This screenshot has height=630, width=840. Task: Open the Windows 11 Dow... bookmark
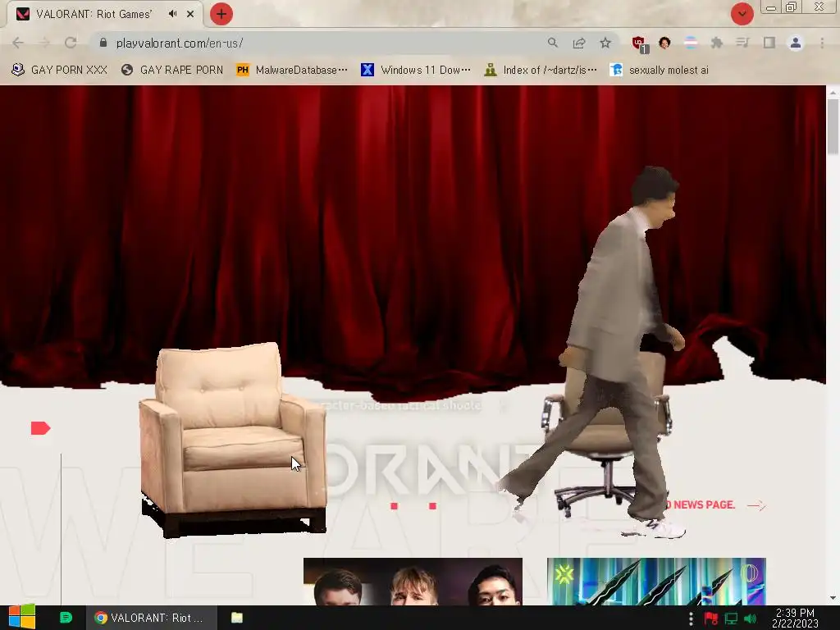(x=416, y=70)
